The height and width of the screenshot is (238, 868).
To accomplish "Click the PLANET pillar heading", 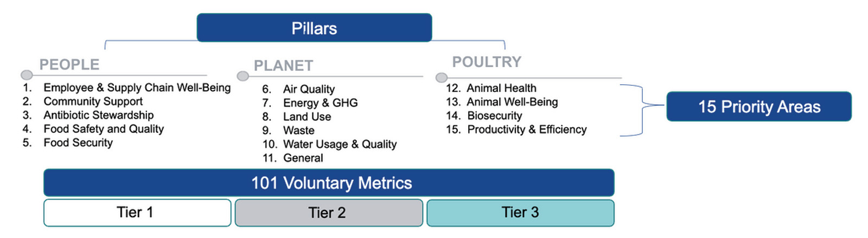I will point(284,66).
